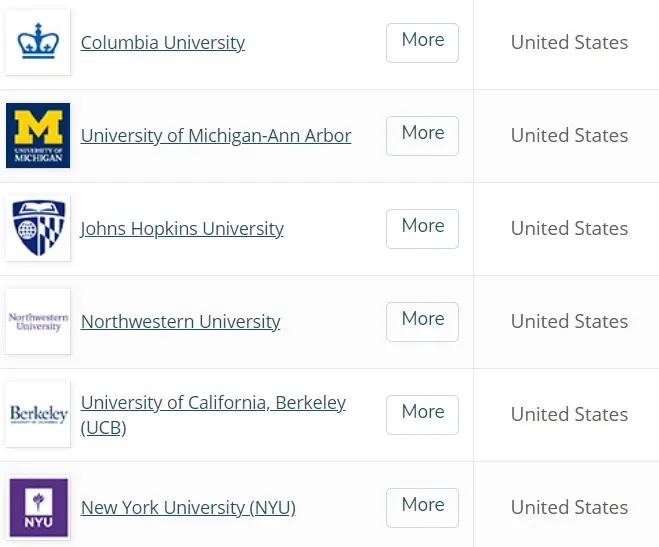Click the Northwestern University logo
The image size is (659, 547).
point(38,321)
